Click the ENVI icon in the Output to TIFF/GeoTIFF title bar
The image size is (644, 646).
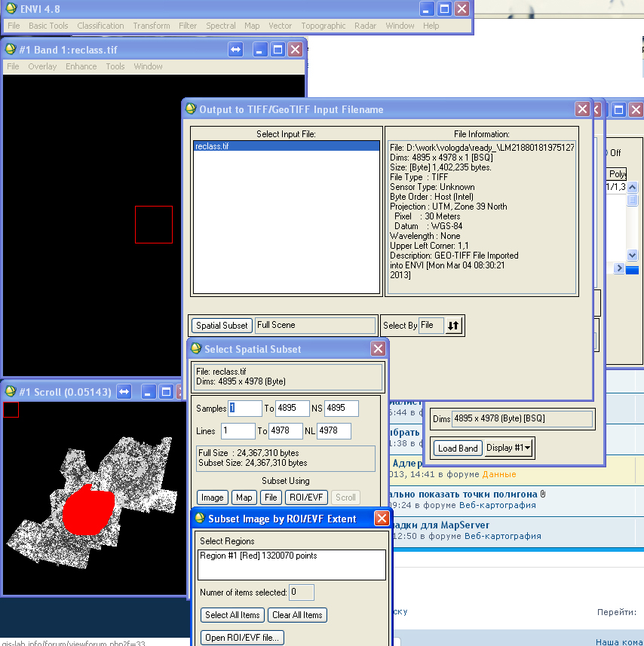coord(191,109)
